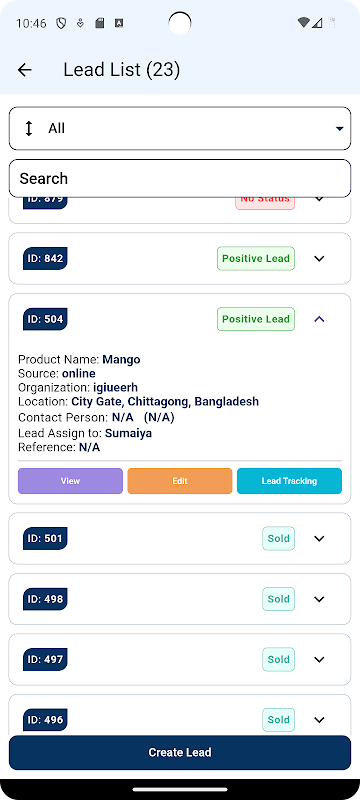Click the purple View button
Image resolution: width=360 pixels, height=800 pixels.
tap(70, 481)
